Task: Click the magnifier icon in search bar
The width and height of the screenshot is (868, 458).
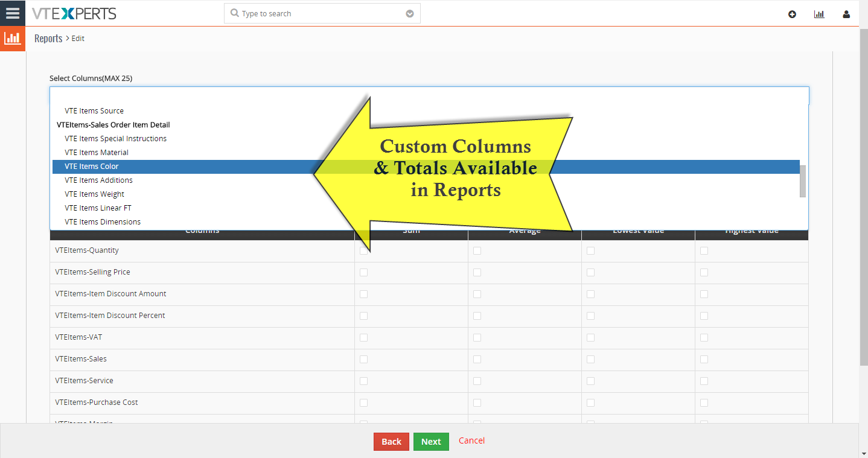Action: 235,13
